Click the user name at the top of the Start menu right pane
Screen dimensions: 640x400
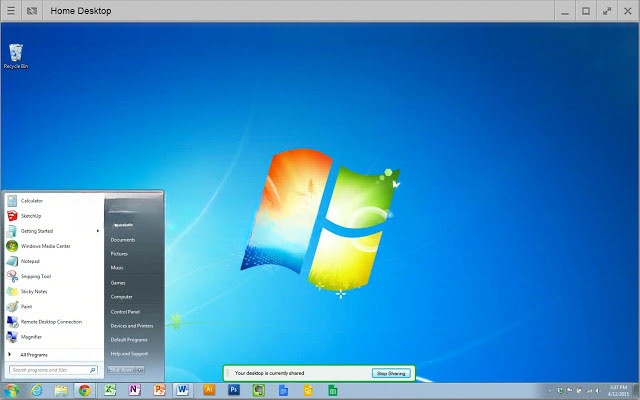(x=123, y=225)
